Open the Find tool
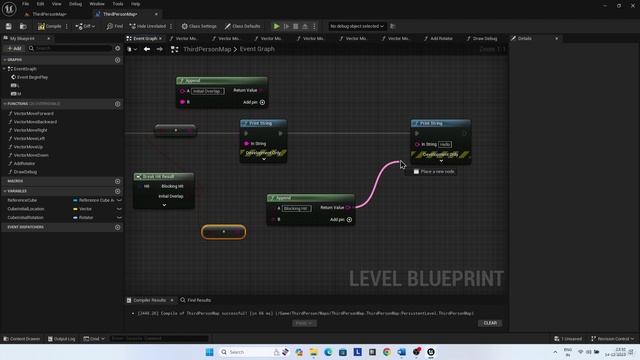Screen dimensions: 640x360 (x=115, y=26)
